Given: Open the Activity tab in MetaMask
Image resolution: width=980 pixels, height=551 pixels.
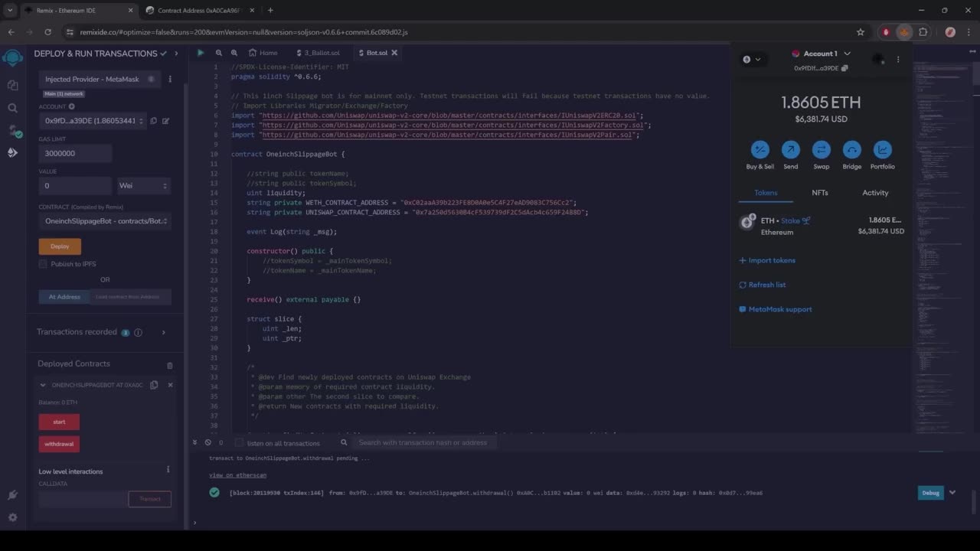Looking at the screenshot, I should [875, 193].
